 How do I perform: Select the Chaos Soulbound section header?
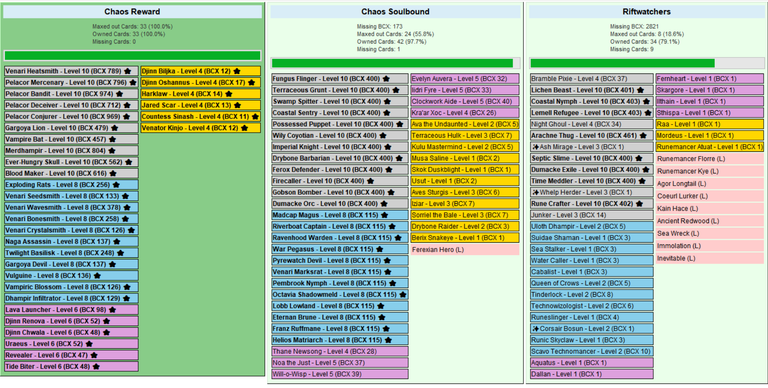395,12
